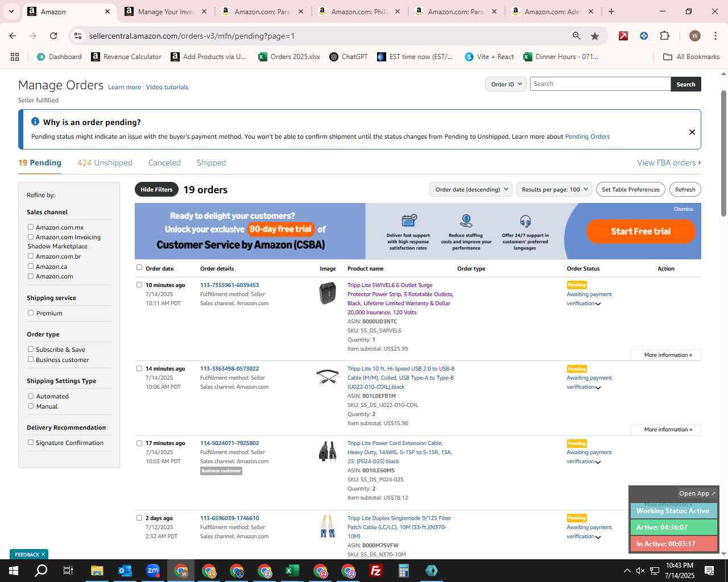Image resolution: width=728 pixels, height=582 pixels.
Task: Switch to the 424 Unshipped tab
Action: 105,163
